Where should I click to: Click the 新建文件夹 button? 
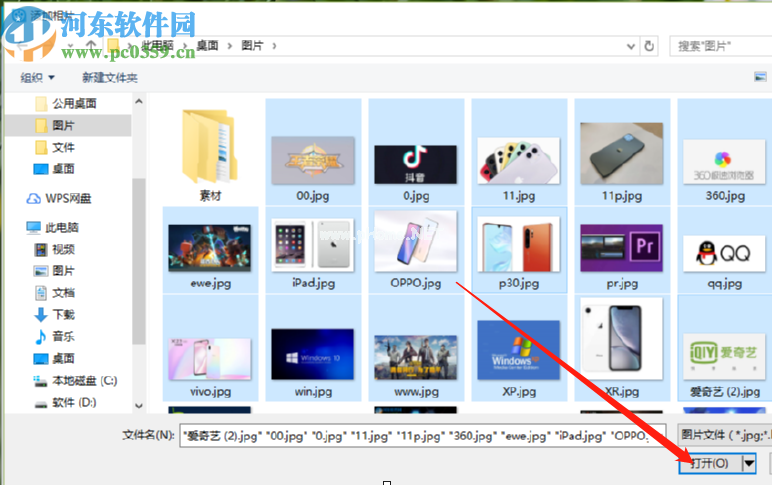point(109,77)
